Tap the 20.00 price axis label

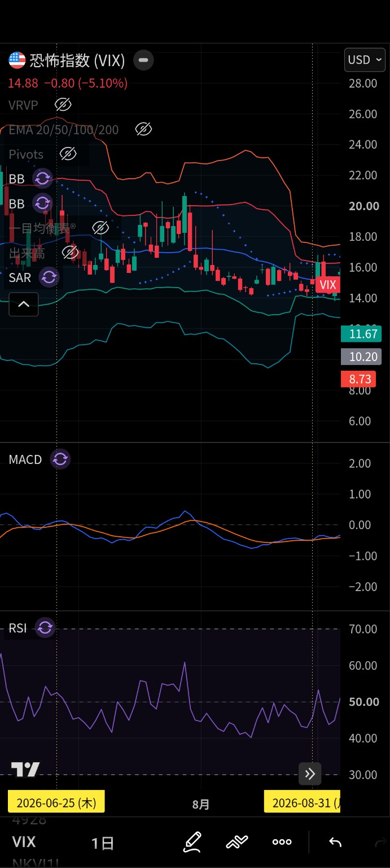click(364, 206)
